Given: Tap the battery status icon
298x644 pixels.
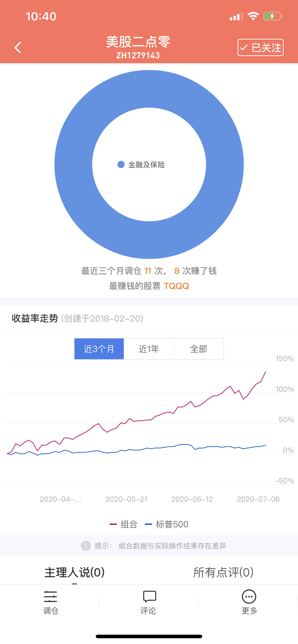Looking at the screenshot, I should 273,17.
